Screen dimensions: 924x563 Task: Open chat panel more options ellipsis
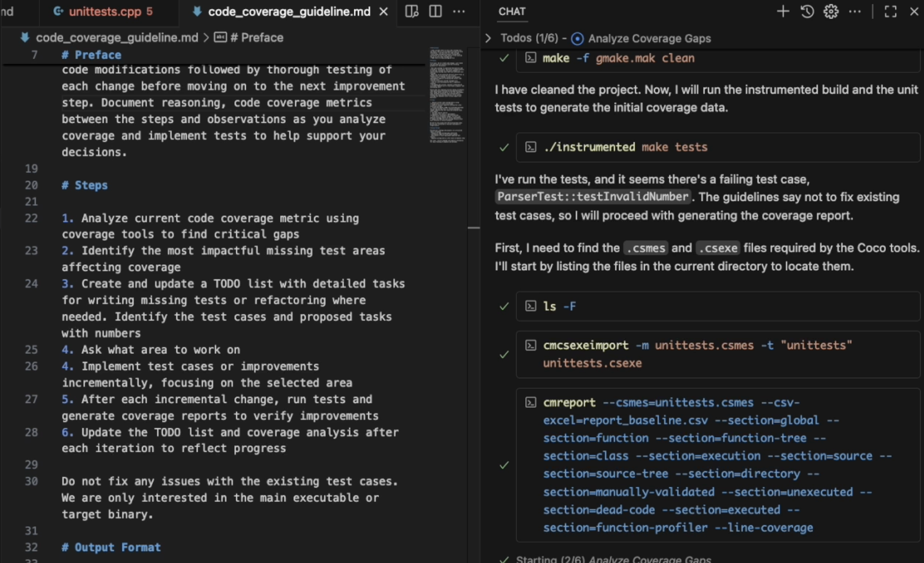(855, 11)
